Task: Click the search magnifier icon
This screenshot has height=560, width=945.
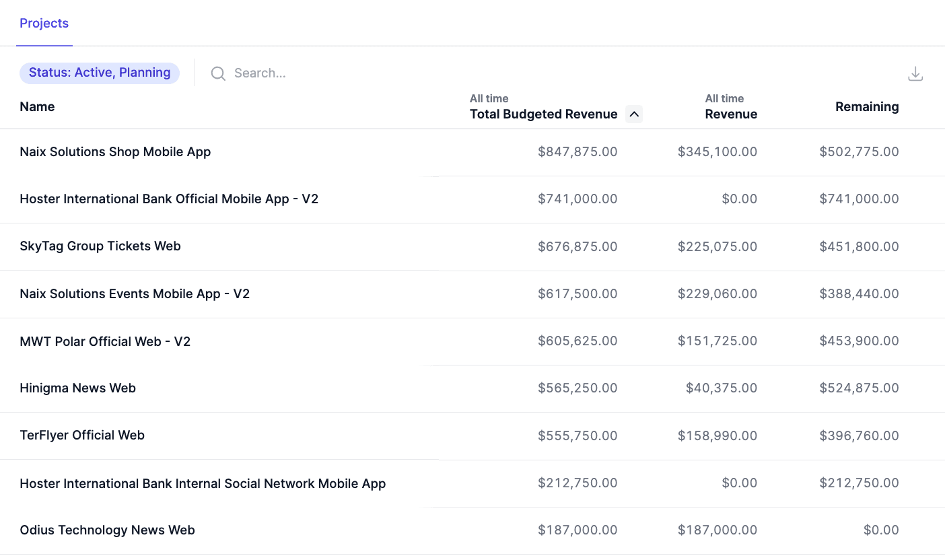Action: (218, 73)
